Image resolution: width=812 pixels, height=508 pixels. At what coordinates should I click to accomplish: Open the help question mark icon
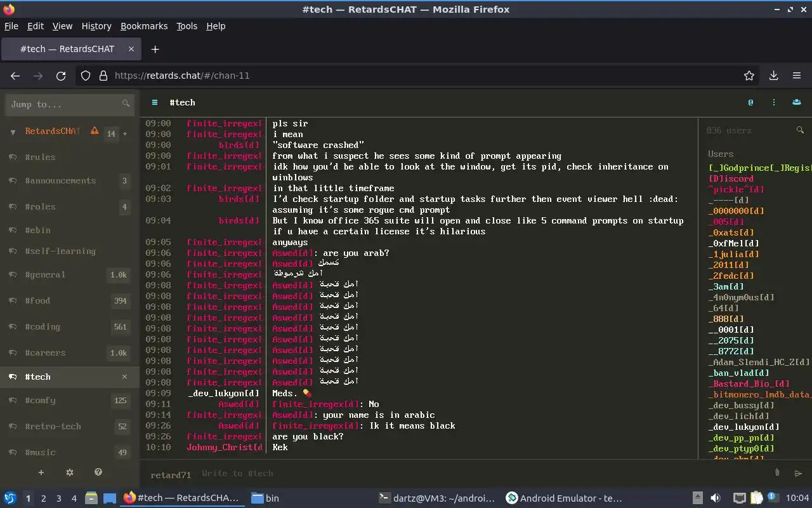[98, 472]
